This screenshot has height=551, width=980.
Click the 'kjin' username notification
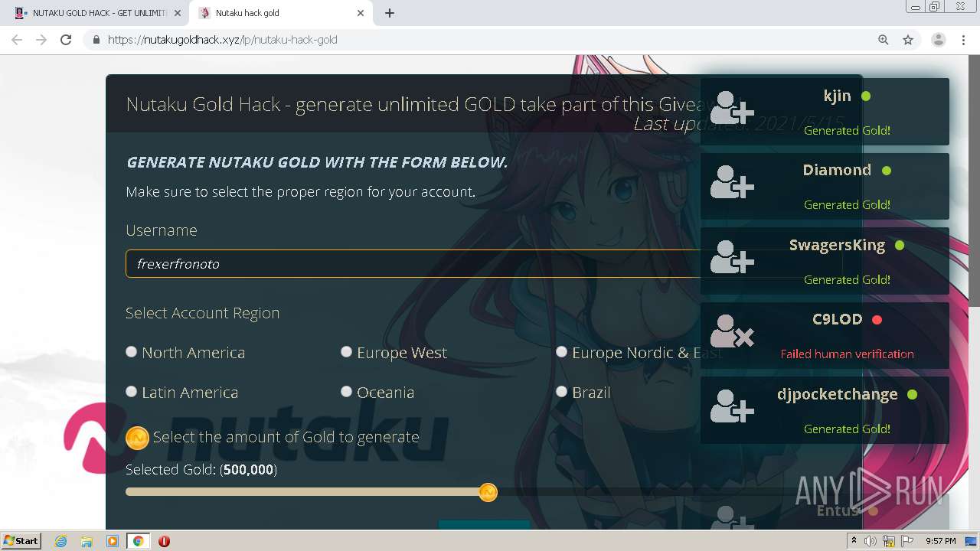tap(837, 96)
